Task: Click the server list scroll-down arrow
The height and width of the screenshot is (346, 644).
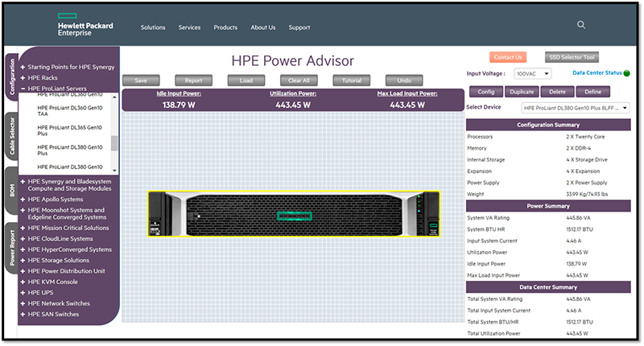Action: click(114, 171)
